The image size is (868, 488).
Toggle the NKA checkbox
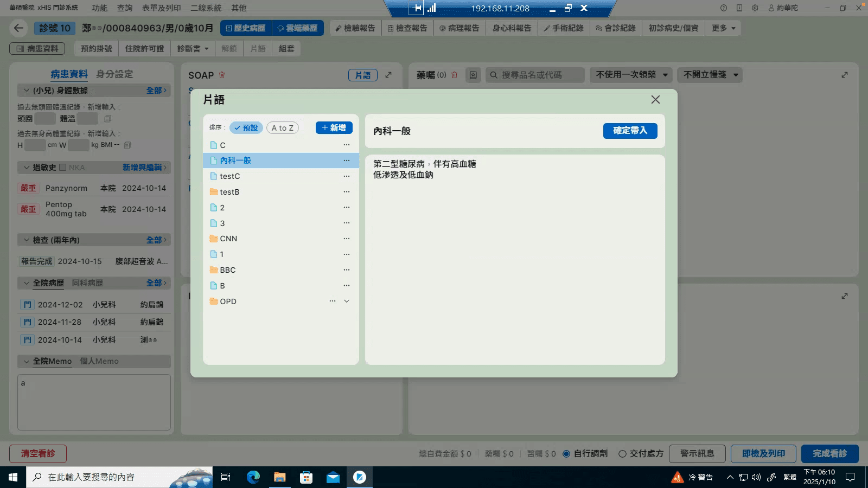(62, 168)
